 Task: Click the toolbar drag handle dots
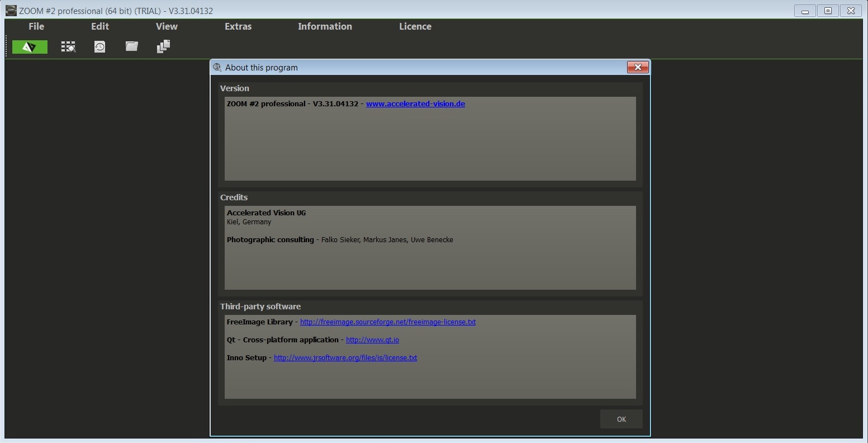pyautogui.click(x=7, y=47)
